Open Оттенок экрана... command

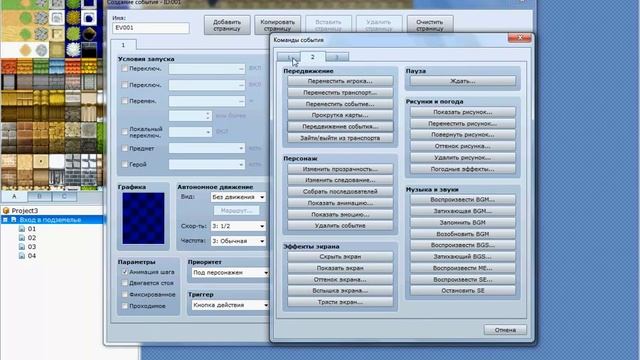340,280
